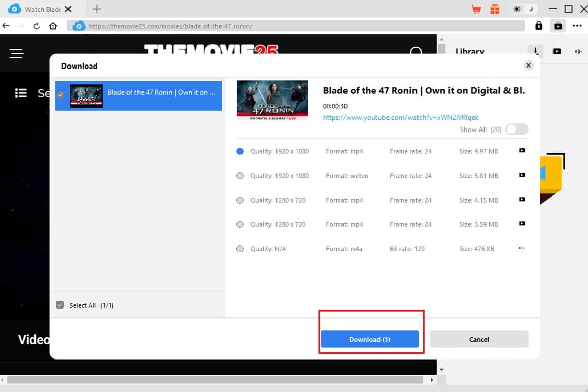Open the Library audio waveform tab
The image size is (588, 392).
577,51
